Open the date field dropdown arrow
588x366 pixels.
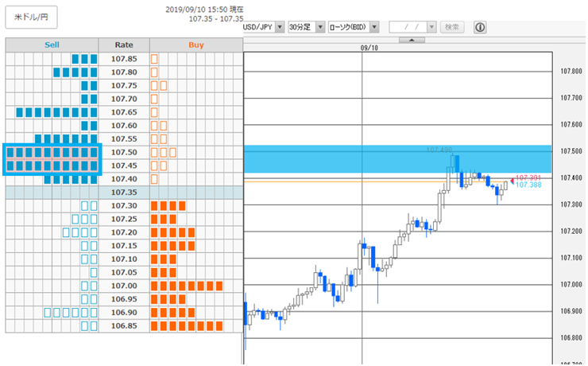click(431, 27)
